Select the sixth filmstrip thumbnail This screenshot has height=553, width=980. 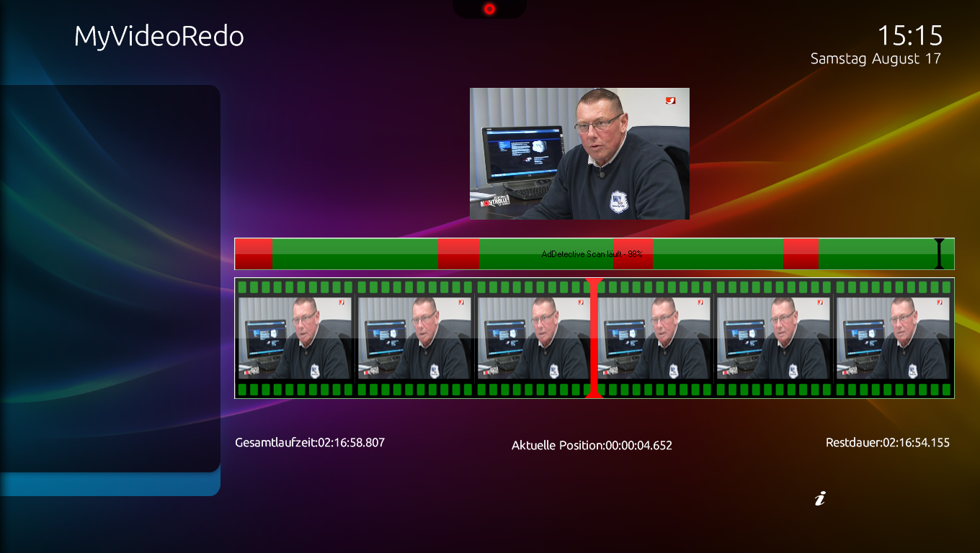pos(894,338)
